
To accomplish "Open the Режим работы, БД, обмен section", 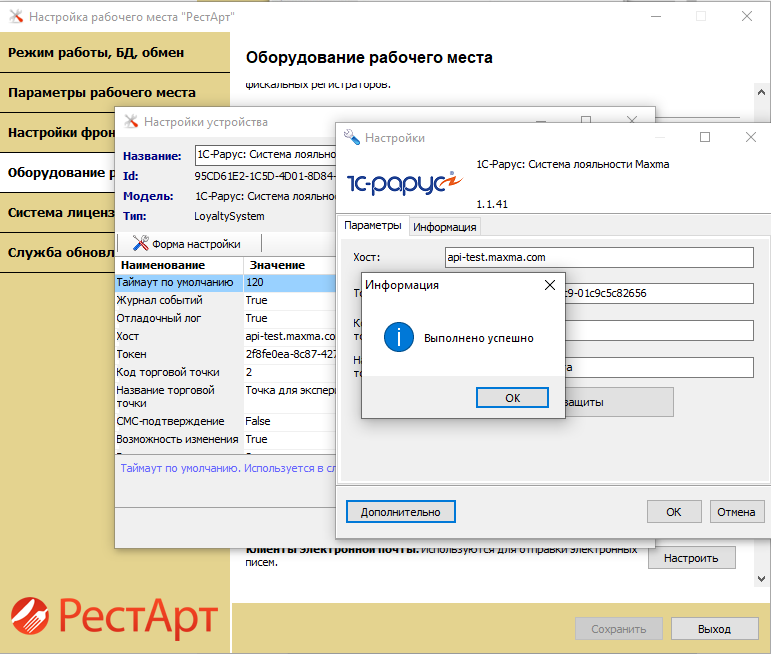I will click(115, 52).
